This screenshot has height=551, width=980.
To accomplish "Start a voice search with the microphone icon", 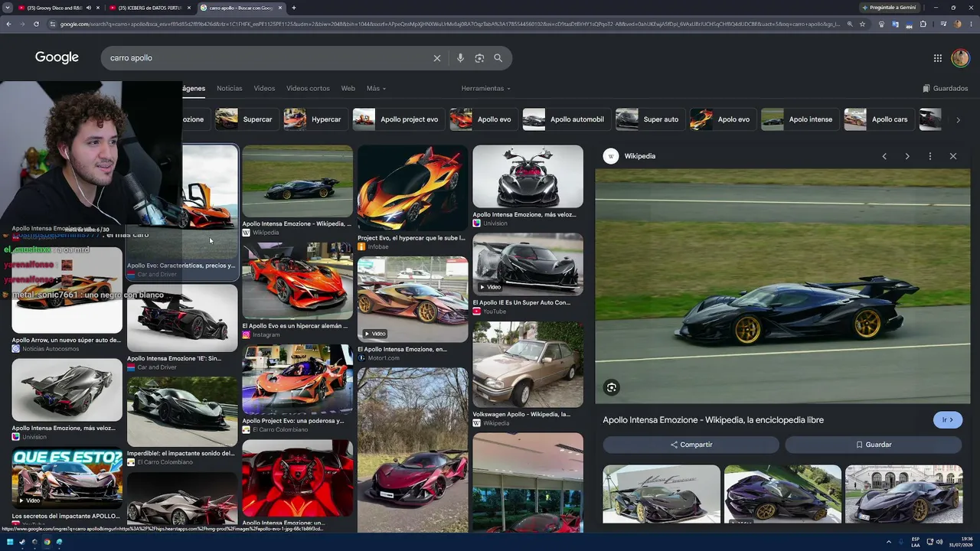I will 460,58.
